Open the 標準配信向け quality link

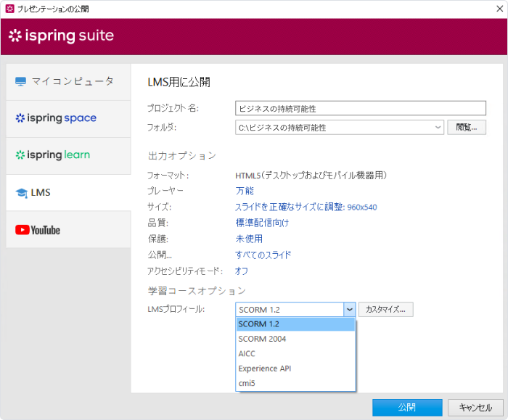(x=262, y=223)
